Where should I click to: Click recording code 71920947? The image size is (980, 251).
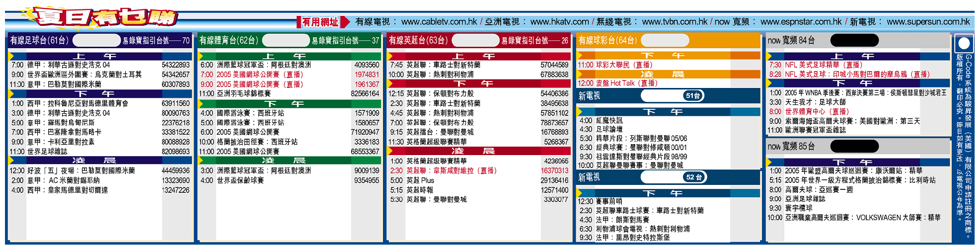pos(365,132)
